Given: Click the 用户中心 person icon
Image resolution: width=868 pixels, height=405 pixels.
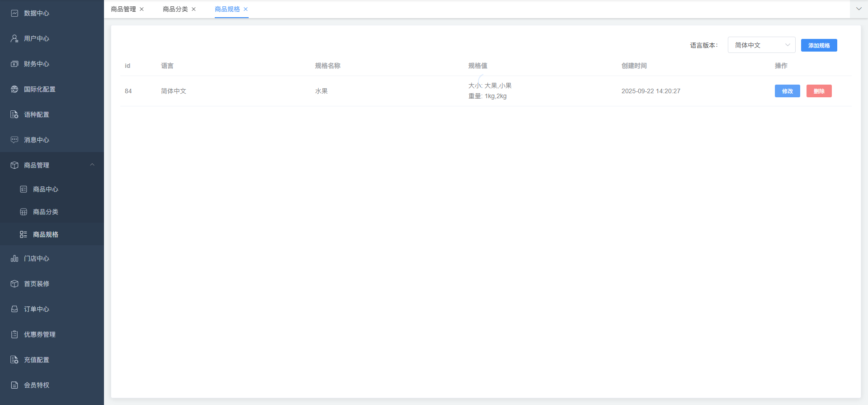Looking at the screenshot, I should coord(14,38).
